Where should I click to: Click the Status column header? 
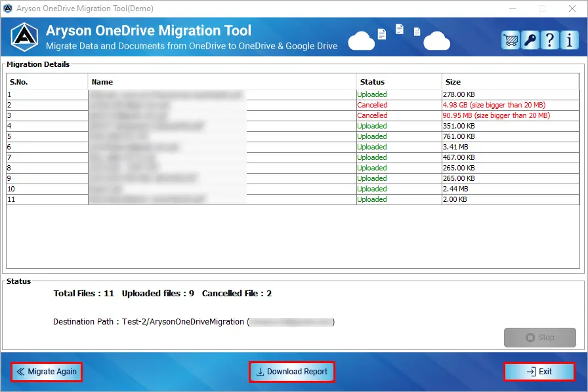pos(399,82)
